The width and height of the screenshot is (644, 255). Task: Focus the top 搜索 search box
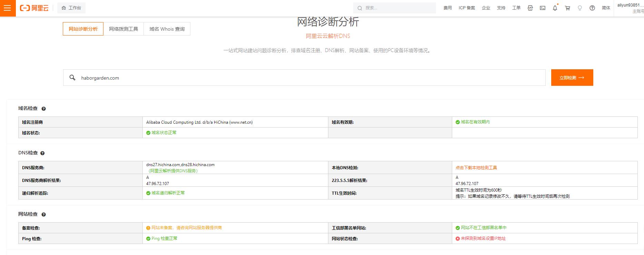(395, 8)
